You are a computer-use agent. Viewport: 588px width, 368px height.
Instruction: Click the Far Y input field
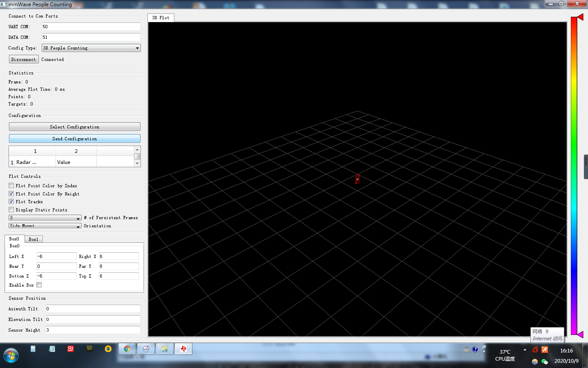[119, 266]
